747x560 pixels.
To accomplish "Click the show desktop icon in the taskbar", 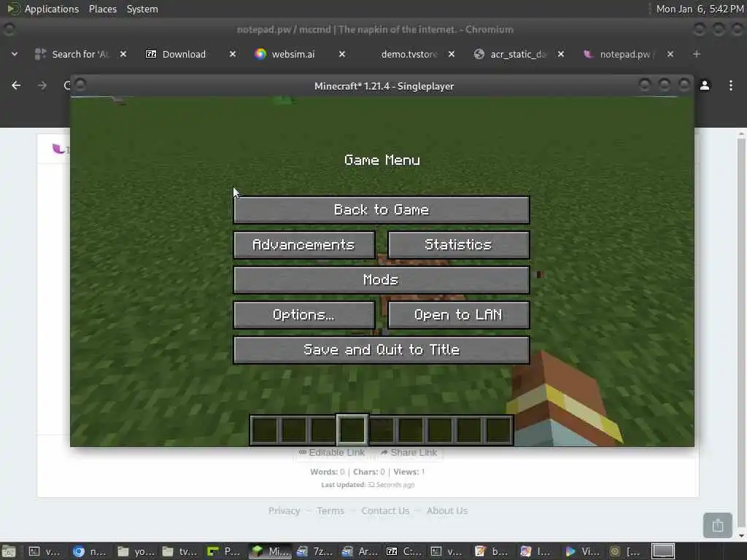I will pyautogui.click(x=9, y=551).
